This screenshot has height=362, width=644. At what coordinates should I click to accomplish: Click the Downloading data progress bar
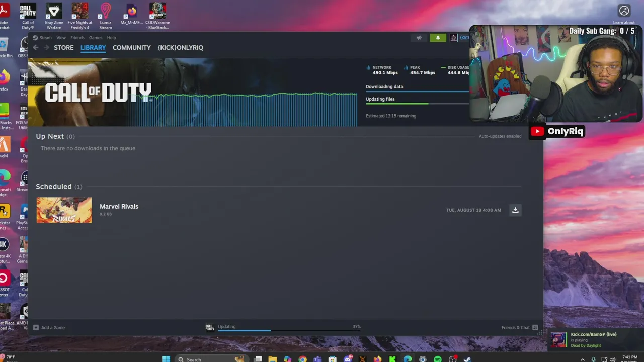point(417,92)
